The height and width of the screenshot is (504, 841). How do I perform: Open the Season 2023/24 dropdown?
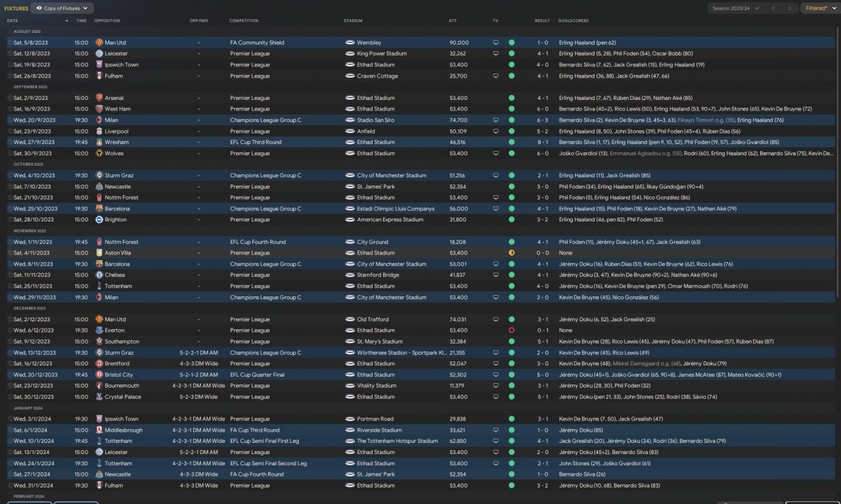click(737, 9)
